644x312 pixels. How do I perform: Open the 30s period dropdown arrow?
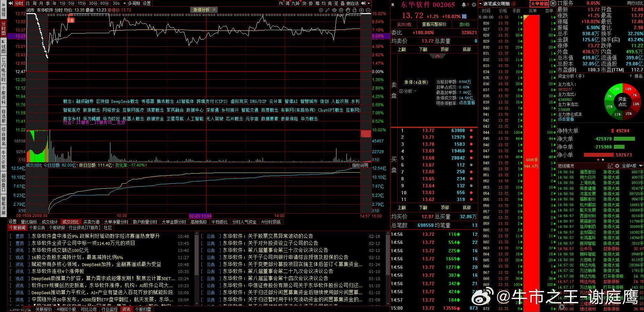pyautogui.click(x=124, y=3)
